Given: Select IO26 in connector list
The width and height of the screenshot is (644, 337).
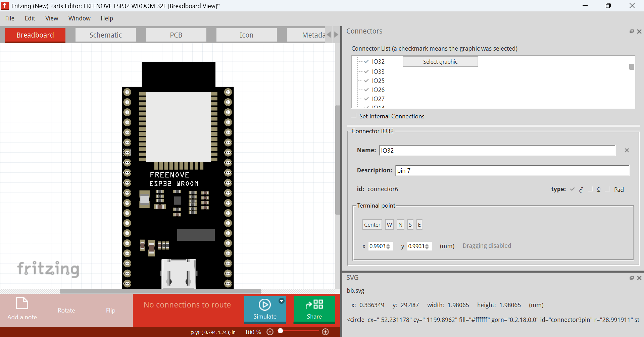Looking at the screenshot, I should pos(378,90).
